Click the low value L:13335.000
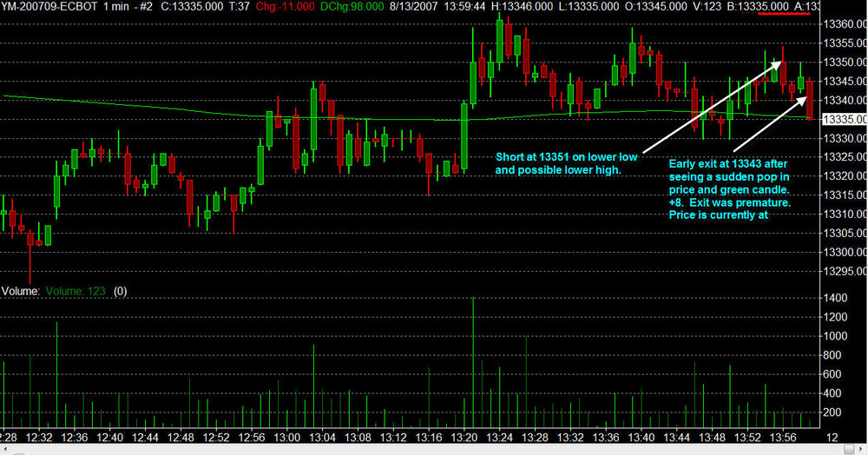The image size is (868, 455). [589, 7]
